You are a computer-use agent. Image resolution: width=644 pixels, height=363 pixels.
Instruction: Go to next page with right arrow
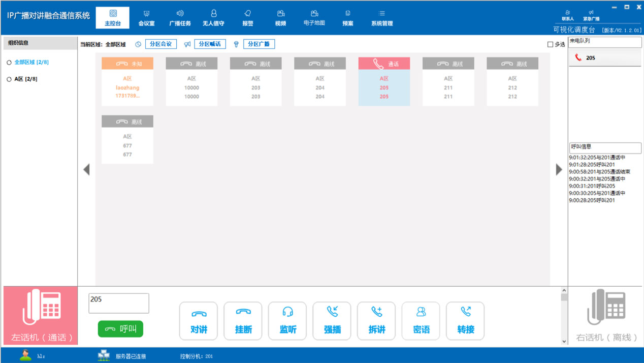pyautogui.click(x=559, y=169)
